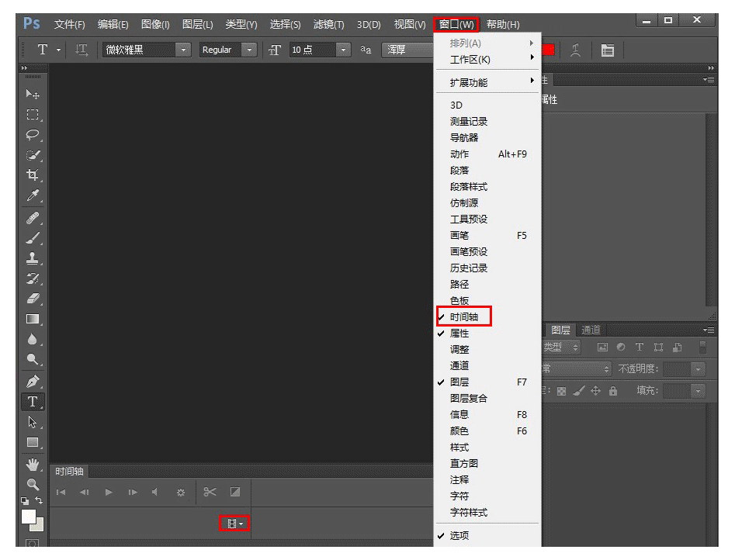Open the film strip timeline type dropdown
This screenshot has height=560, width=735.
coord(234,524)
